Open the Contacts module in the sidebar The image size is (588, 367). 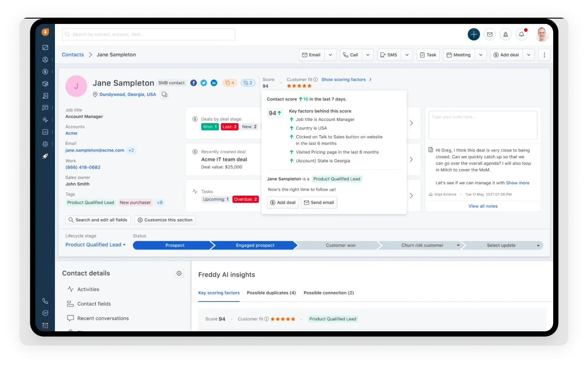46,60
